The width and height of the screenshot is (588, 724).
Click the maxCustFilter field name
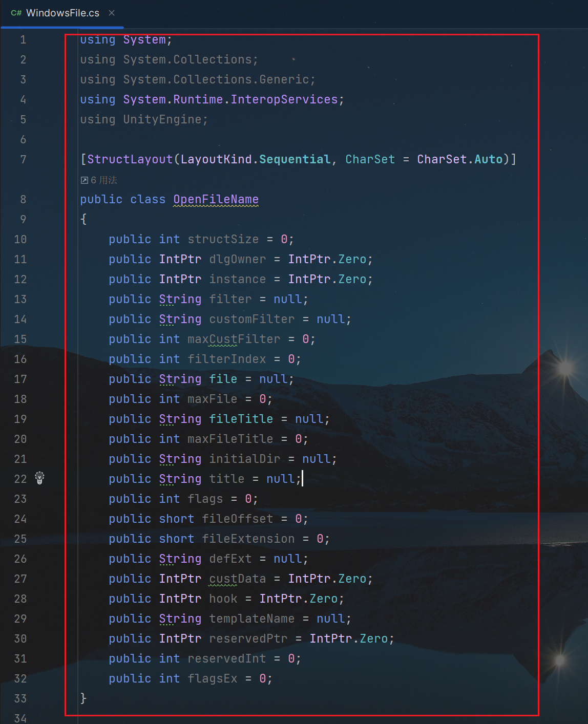click(234, 339)
